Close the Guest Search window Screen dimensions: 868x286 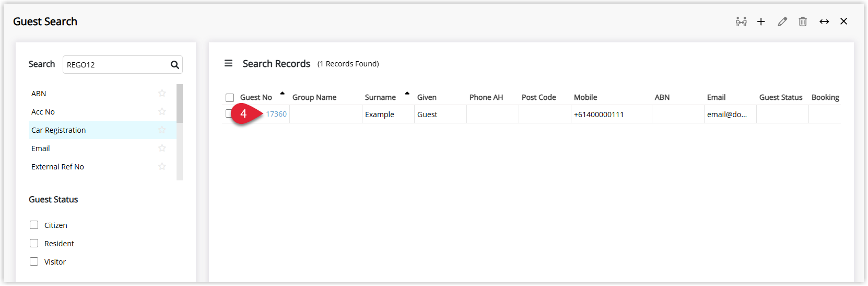[843, 21]
